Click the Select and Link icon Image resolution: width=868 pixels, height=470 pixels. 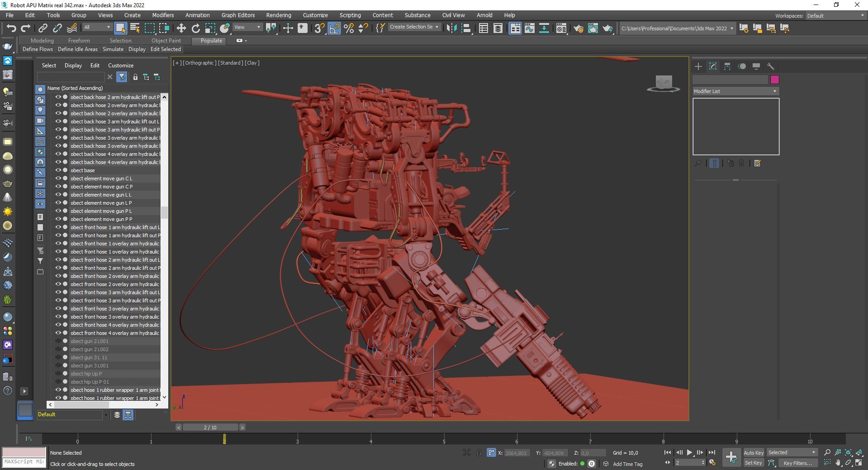point(43,28)
